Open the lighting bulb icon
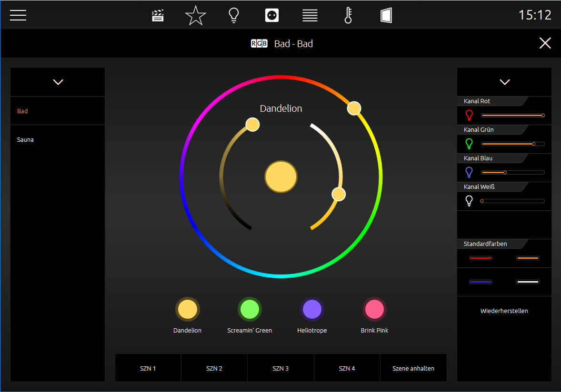Screen dimensions: 561x392 coord(234,15)
